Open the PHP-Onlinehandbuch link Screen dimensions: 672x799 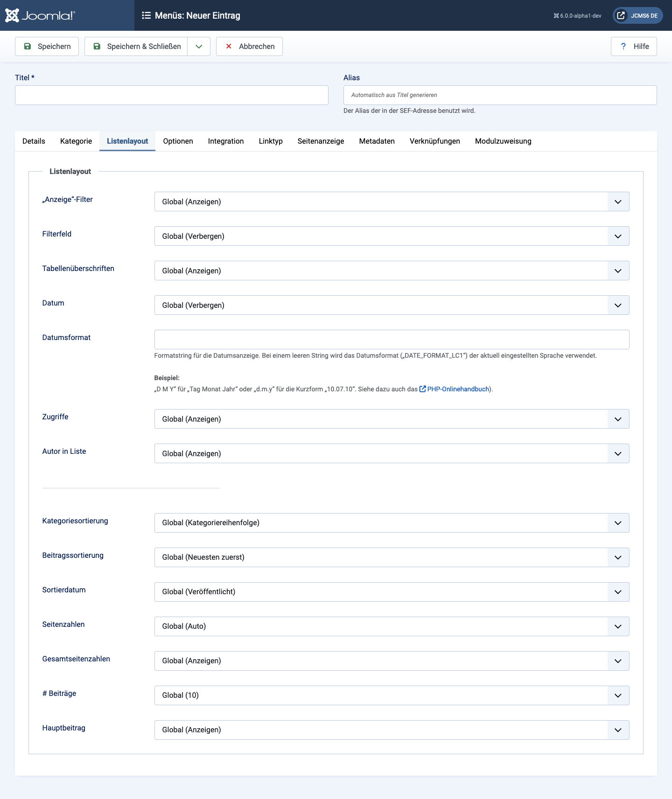454,389
